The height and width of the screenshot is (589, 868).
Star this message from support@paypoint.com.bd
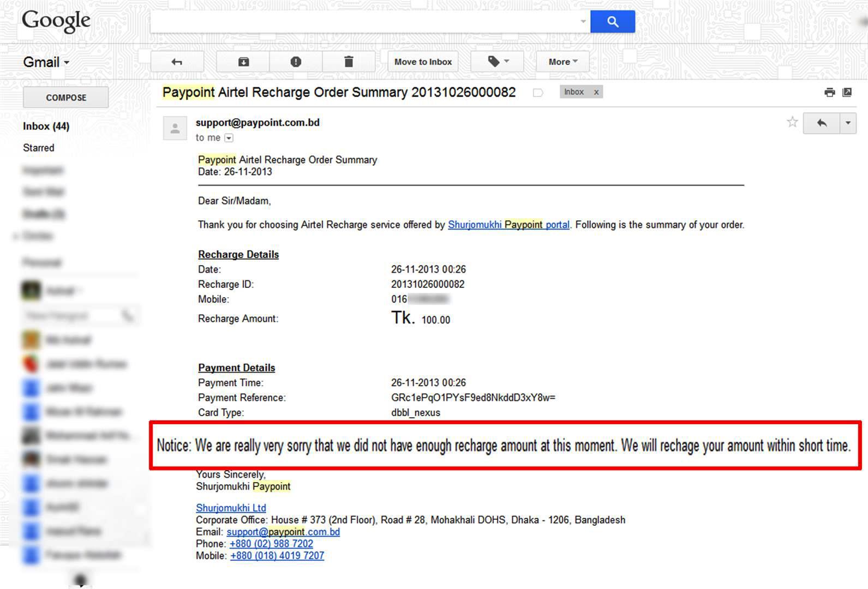[792, 122]
